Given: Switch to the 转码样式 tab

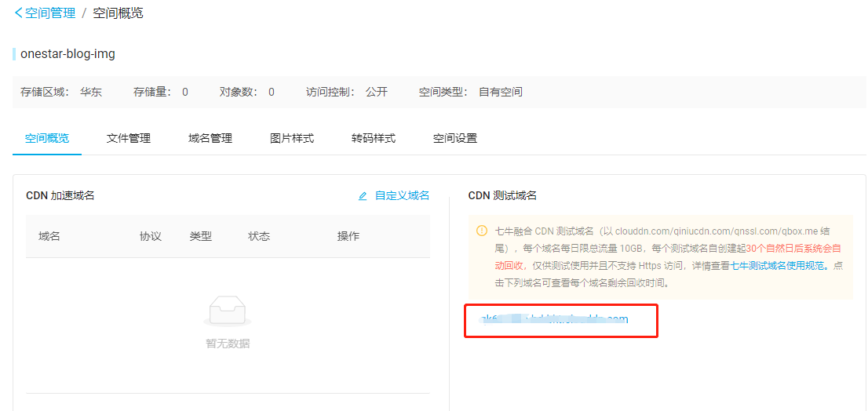Looking at the screenshot, I should tap(374, 138).
